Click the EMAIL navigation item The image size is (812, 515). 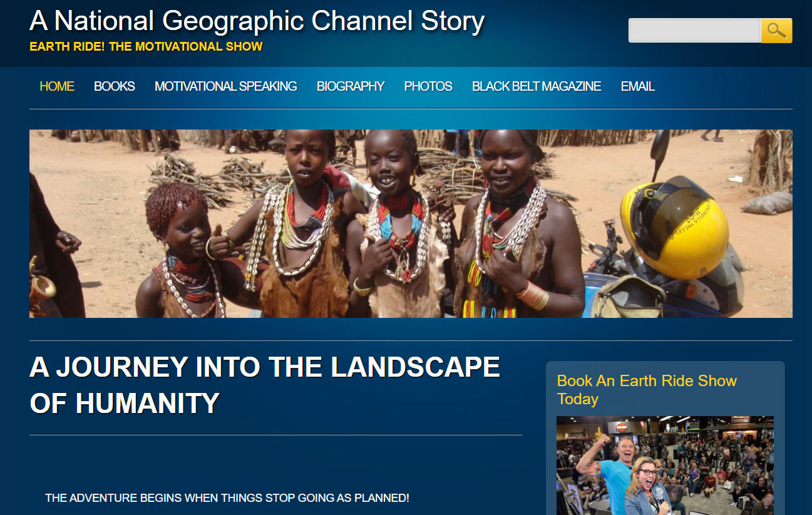638,86
